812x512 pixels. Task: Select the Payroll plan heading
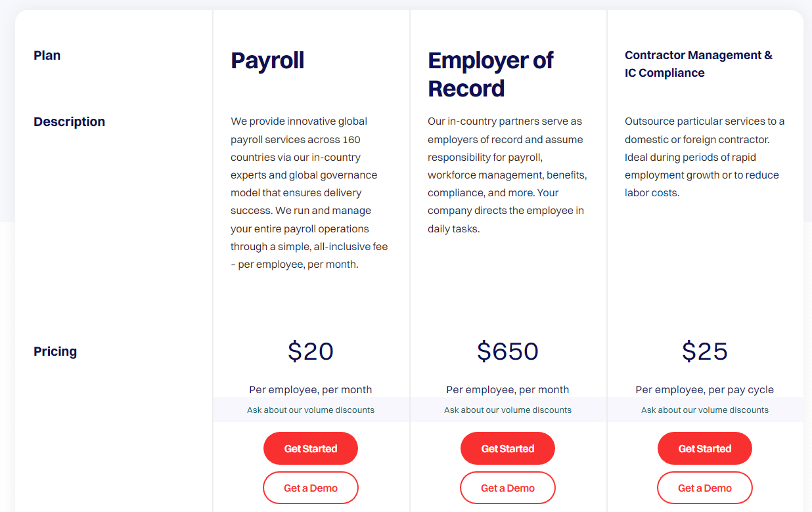[267, 60]
